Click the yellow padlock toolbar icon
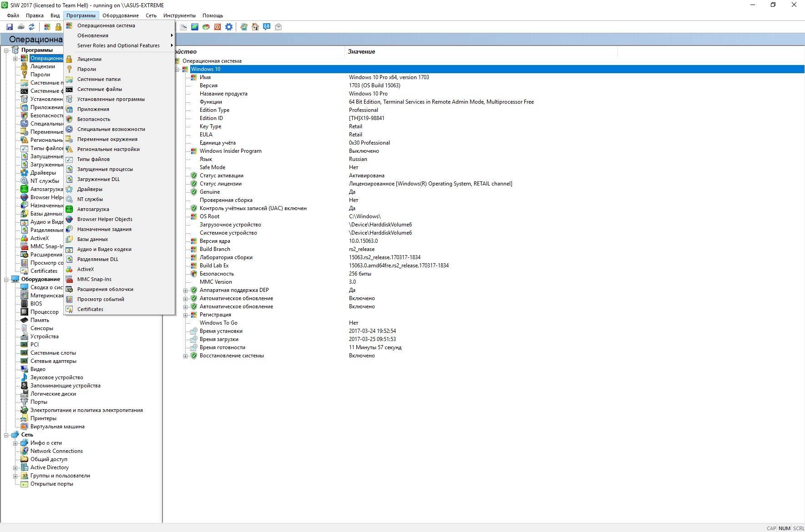 (58, 27)
